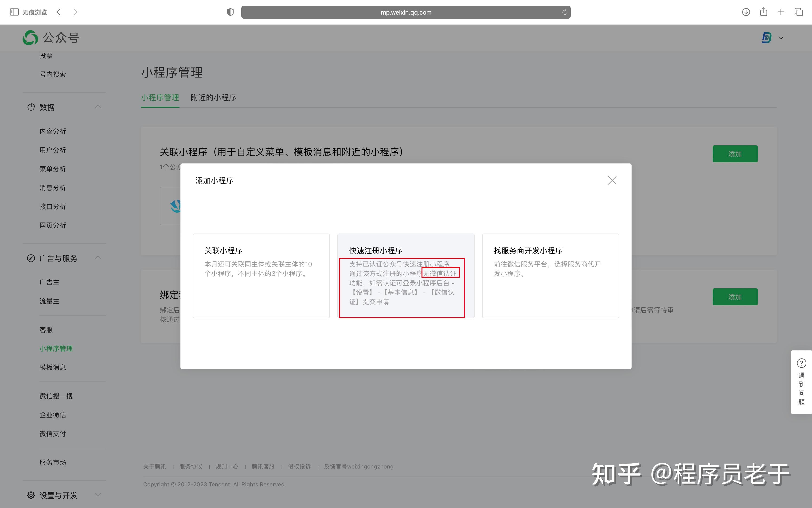Image resolution: width=812 pixels, height=508 pixels.
Task: Click the 公众号 green logo
Action: tap(30, 38)
